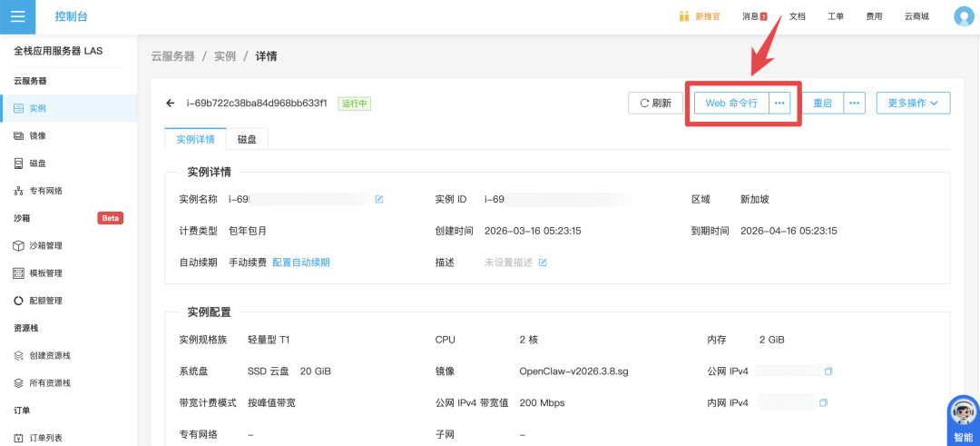
Task: Click the 刷新 button
Action: click(x=655, y=103)
